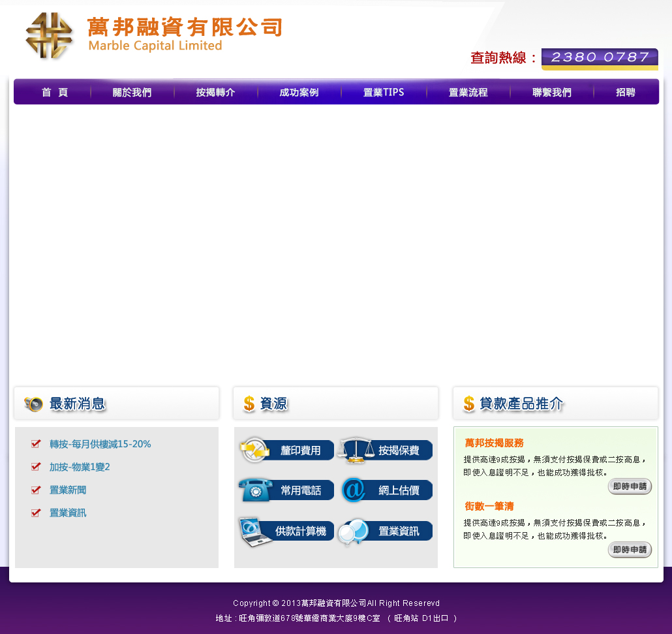The image size is (672, 634).
Task: Open 網上估價 online valuation @ icon
Action: pos(354,490)
